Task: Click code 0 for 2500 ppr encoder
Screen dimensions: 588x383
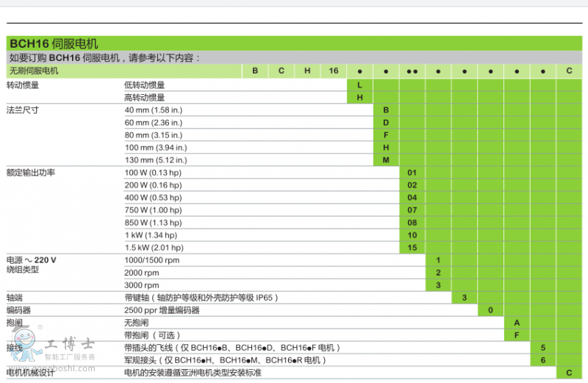Action: (491, 310)
